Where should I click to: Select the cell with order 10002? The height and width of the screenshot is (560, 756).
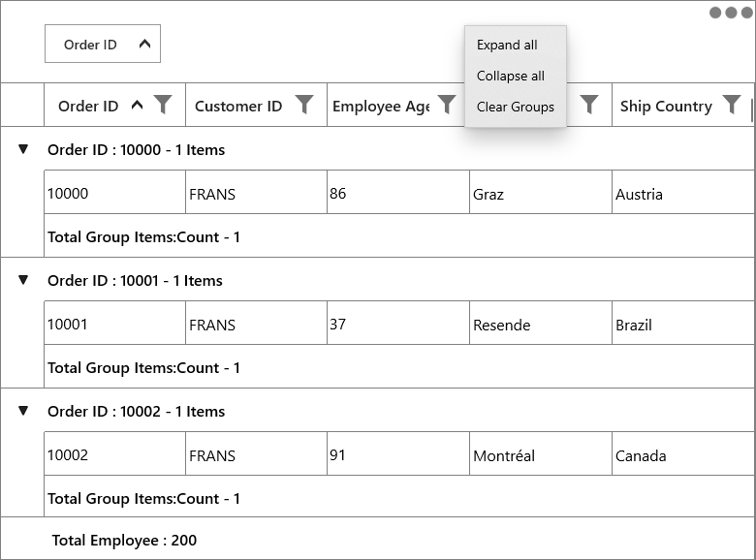114,453
